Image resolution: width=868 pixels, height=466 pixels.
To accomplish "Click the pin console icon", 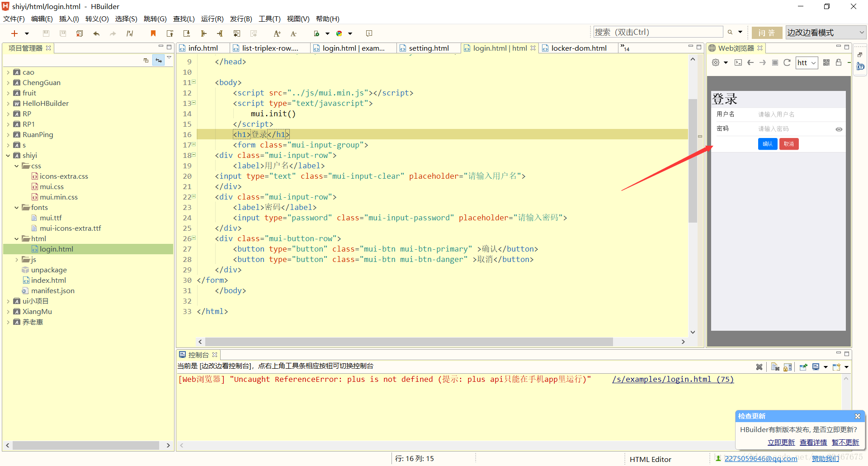I will (x=803, y=367).
